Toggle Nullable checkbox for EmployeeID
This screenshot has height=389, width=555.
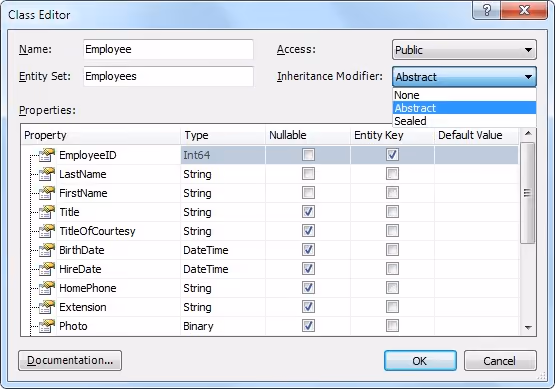coord(308,155)
